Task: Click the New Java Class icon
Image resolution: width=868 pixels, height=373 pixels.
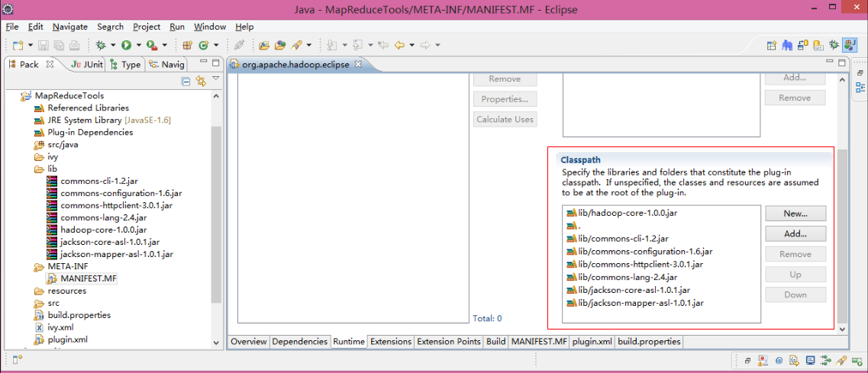Action: pyautogui.click(x=203, y=45)
